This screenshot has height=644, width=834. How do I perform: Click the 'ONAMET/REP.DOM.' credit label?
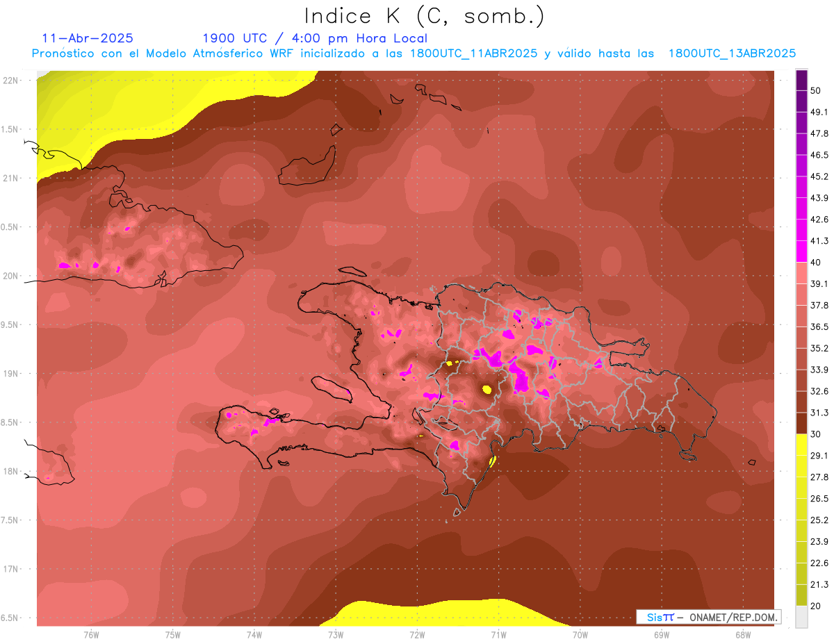coord(734,617)
